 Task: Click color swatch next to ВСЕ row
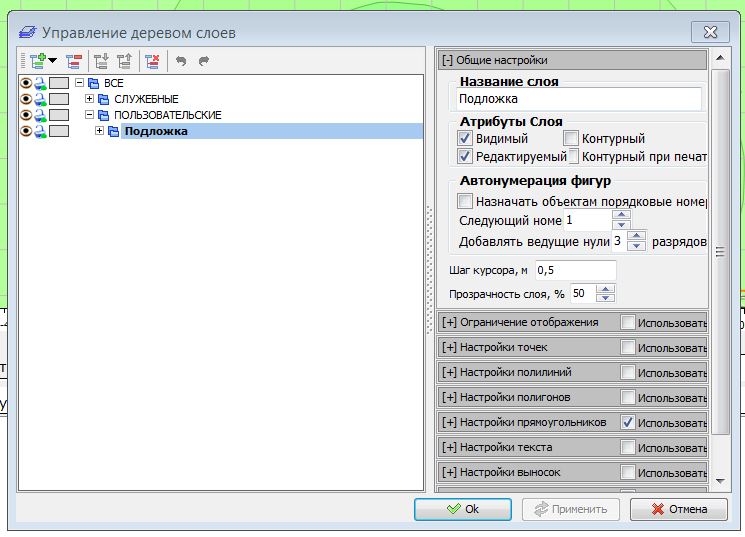tap(59, 83)
